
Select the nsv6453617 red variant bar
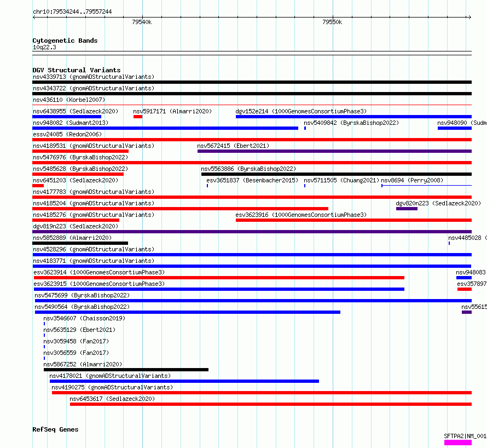271,404
